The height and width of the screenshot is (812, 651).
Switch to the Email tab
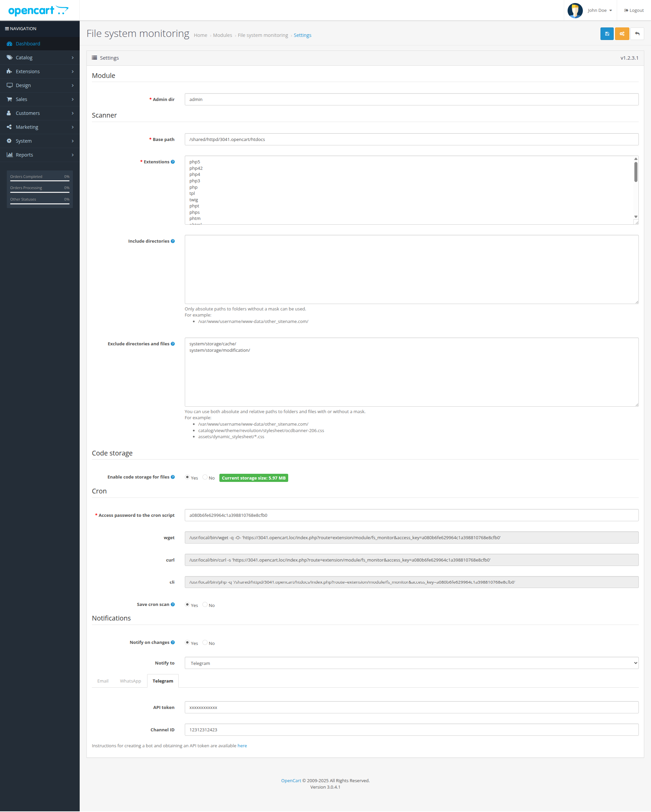(103, 681)
